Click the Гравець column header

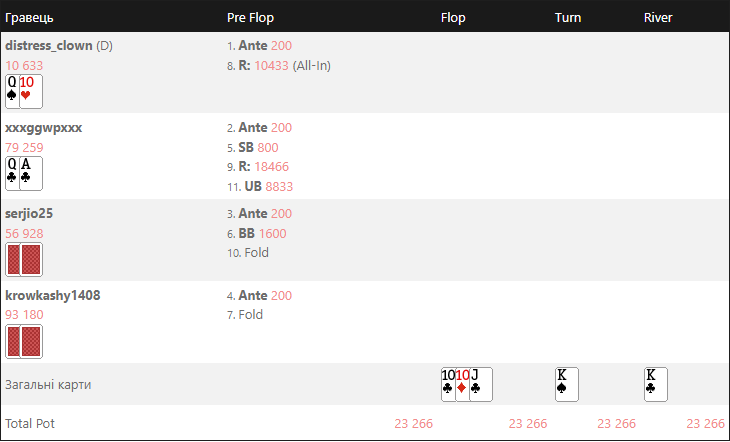pyautogui.click(x=29, y=18)
